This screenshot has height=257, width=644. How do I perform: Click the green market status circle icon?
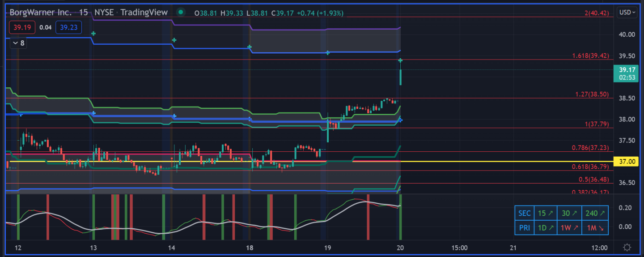tap(180, 13)
